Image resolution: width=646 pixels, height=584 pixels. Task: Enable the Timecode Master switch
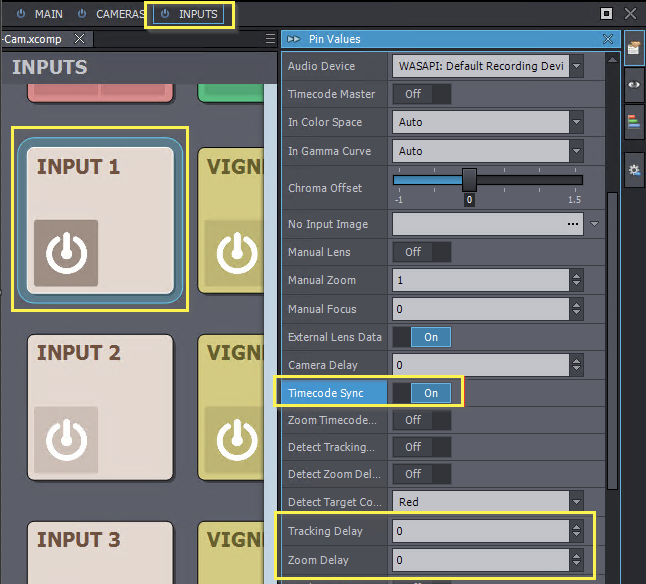click(x=420, y=94)
